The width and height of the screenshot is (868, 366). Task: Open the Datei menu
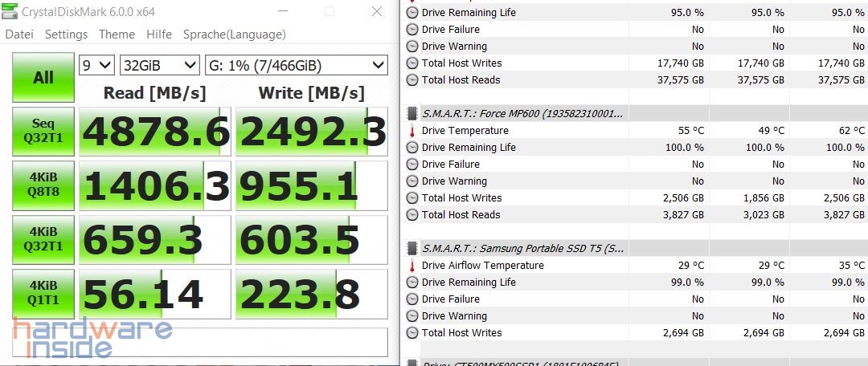(19, 35)
